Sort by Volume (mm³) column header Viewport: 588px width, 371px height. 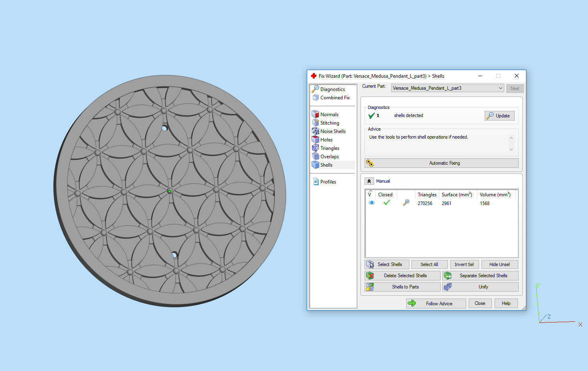coord(495,195)
